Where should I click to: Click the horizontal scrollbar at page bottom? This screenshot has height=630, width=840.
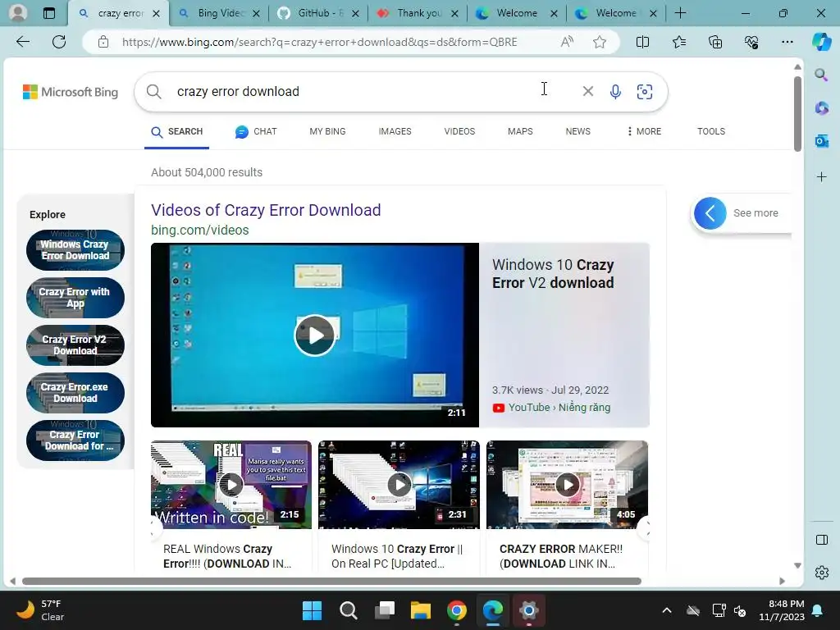click(x=331, y=582)
